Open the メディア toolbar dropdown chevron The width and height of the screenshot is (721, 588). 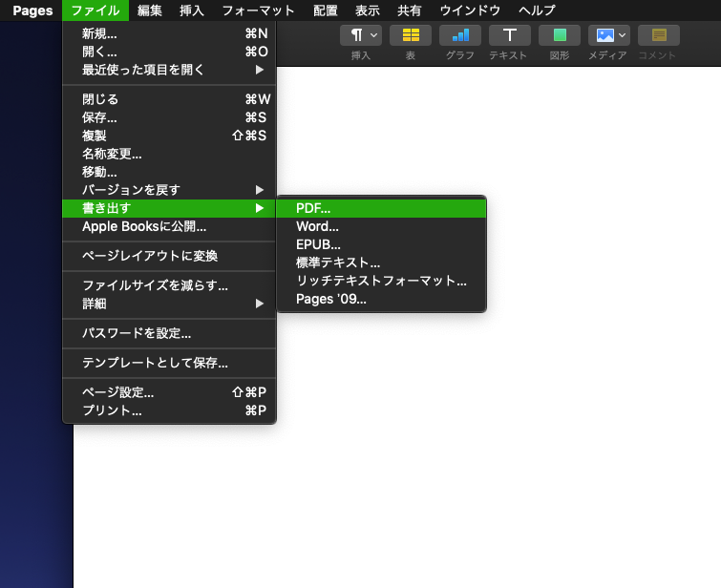622,35
